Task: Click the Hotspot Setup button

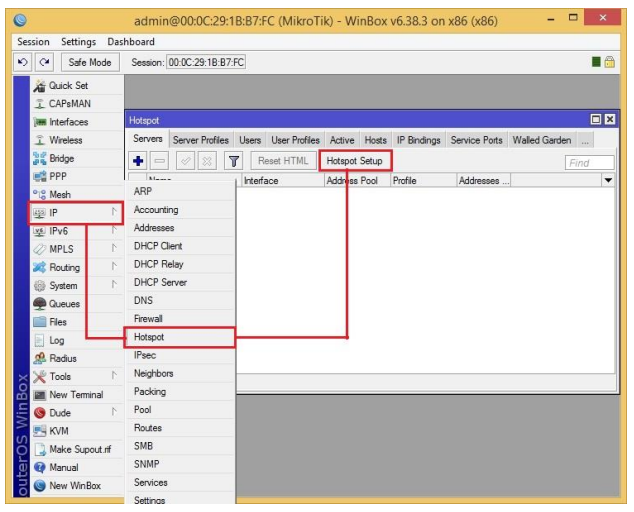Action: pyautogui.click(x=355, y=161)
